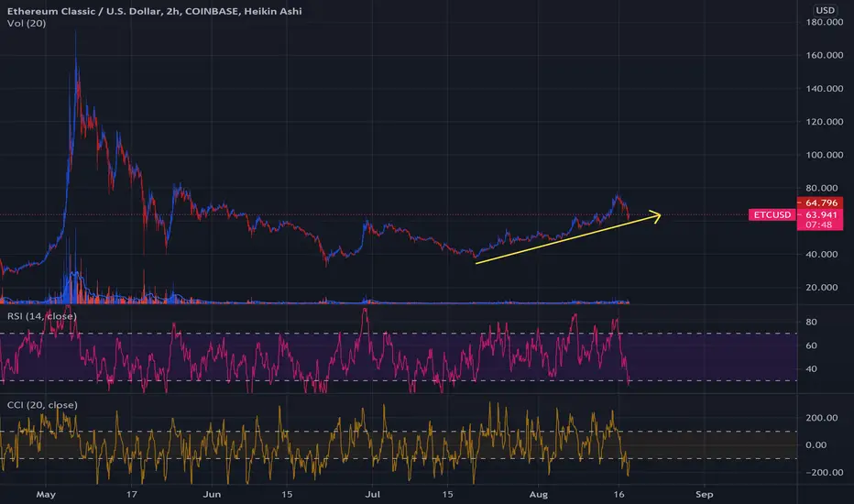Click the Ethereum Classic / U.S. Dollar chart title
This screenshot has width=854, height=504.
pos(154,11)
